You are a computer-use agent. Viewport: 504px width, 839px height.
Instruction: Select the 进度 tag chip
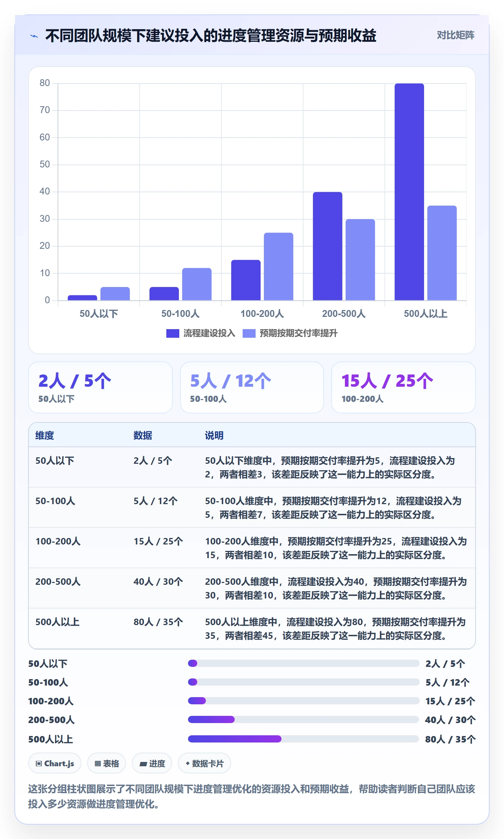click(152, 763)
